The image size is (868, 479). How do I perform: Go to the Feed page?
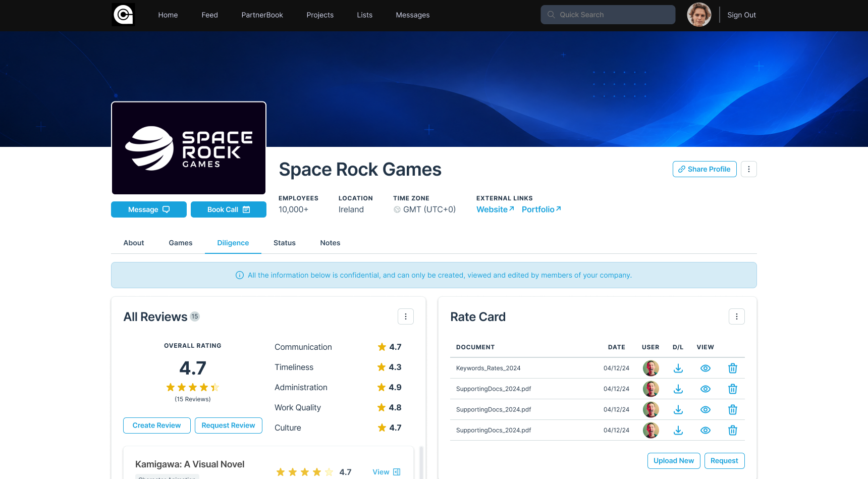point(210,15)
